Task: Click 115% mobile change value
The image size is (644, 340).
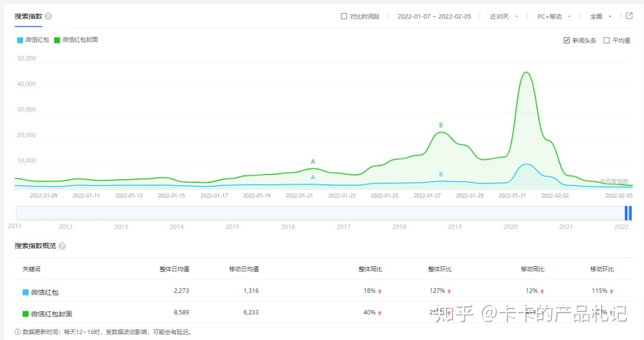Action: pos(599,291)
